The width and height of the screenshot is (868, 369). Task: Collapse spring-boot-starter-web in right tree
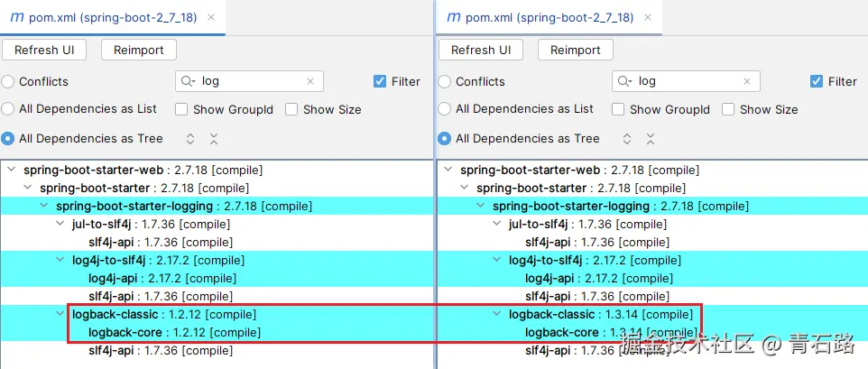tap(448, 170)
